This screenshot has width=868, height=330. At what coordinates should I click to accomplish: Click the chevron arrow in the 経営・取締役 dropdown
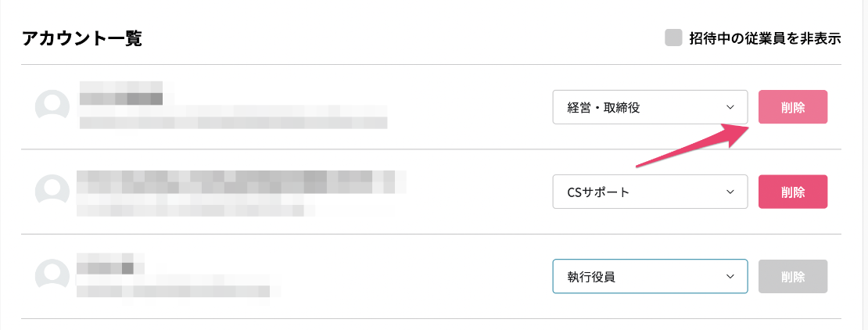pos(730,107)
